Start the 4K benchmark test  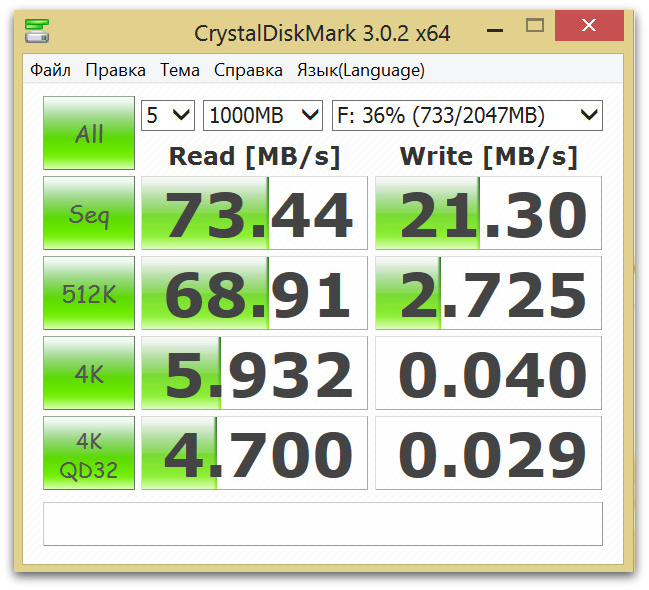[89, 373]
